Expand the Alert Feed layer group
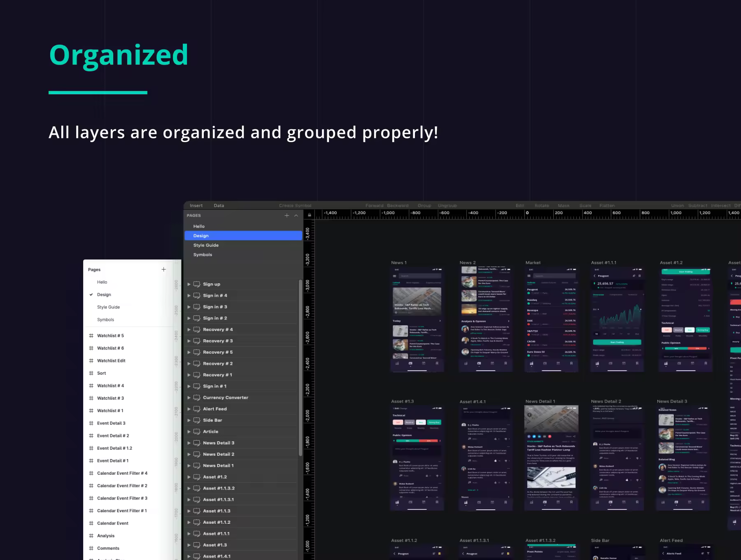Image resolution: width=741 pixels, height=560 pixels. [189, 409]
